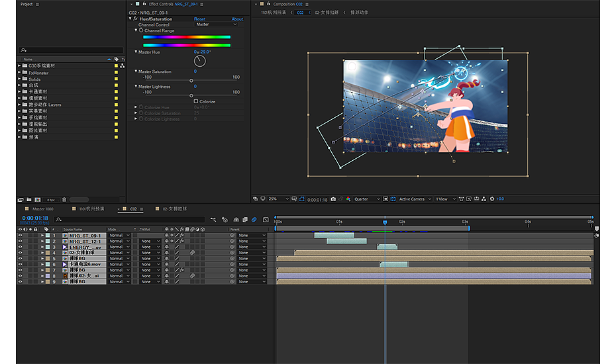
Task: Open Project panel menu icon
Action: coord(37,5)
